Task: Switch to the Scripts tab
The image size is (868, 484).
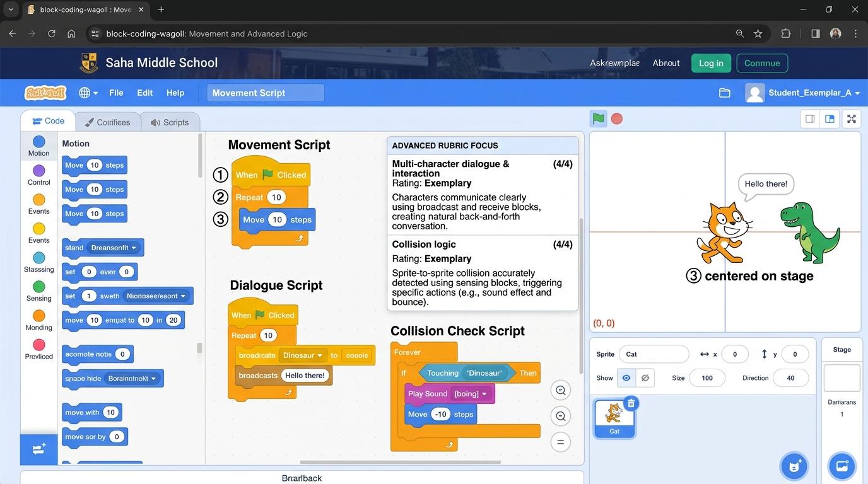Action: (170, 122)
